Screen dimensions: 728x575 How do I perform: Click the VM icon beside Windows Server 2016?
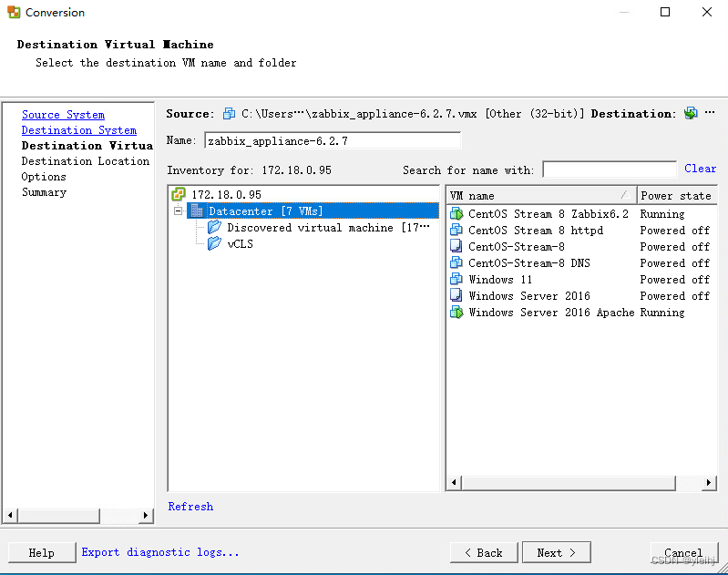pos(456,295)
